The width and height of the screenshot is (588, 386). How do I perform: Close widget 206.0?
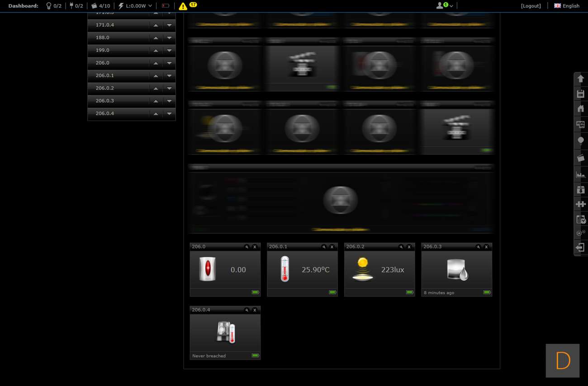(255, 247)
